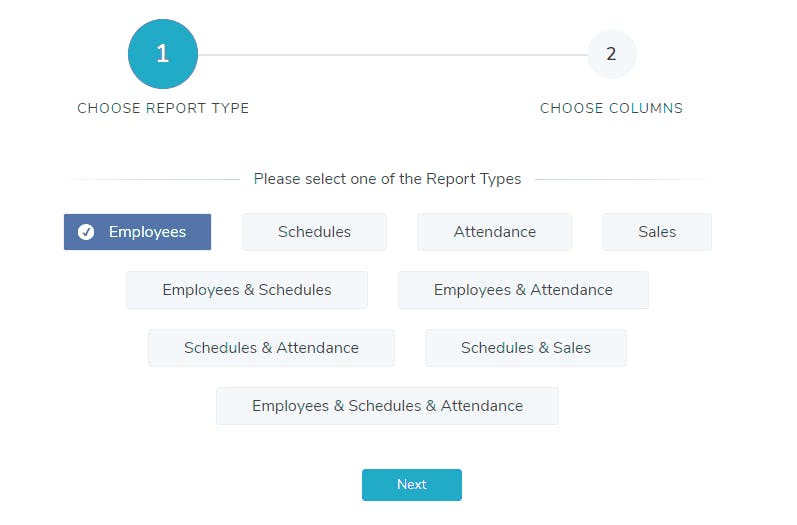This screenshot has height=525, width=797.
Task: Click the step 1 circle
Action: pos(162,54)
